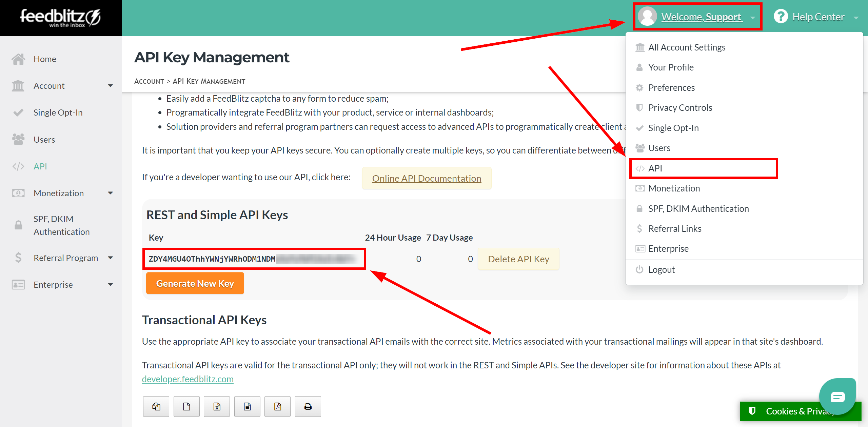The image size is (868, 427).
Task: Open Single Opt-In in the left sidebar
Action: click(x=58, y=113)
